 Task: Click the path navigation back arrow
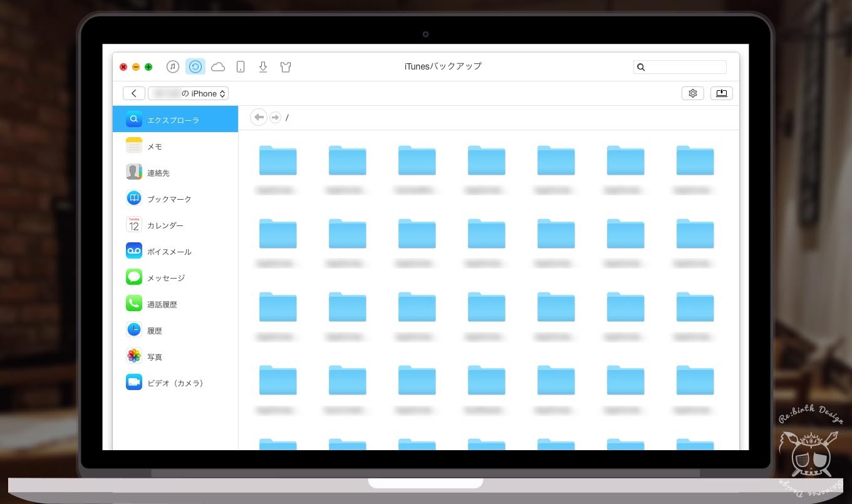click(x=258, y=118)
